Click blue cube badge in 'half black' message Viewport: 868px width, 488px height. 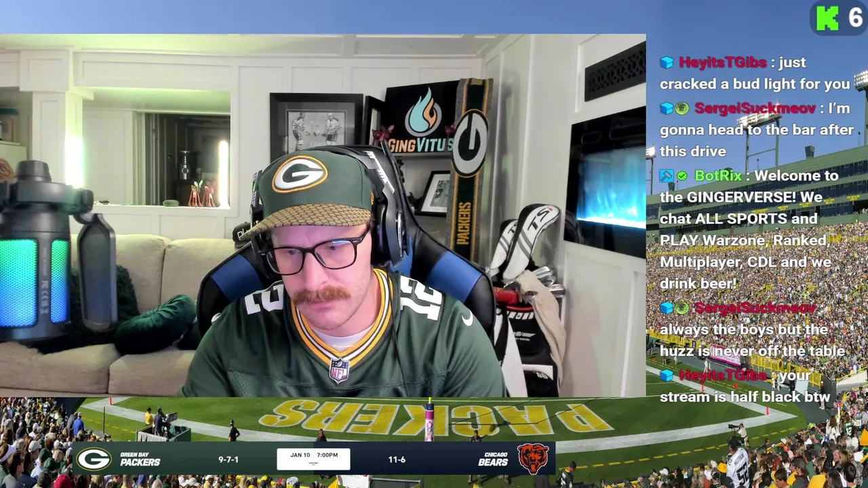point(667,375)
